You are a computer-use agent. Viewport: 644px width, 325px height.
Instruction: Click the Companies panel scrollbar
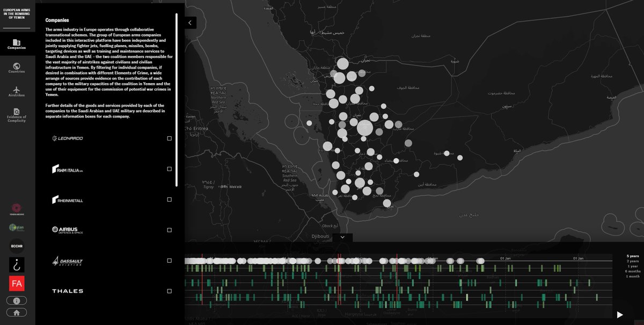(177, 99)
